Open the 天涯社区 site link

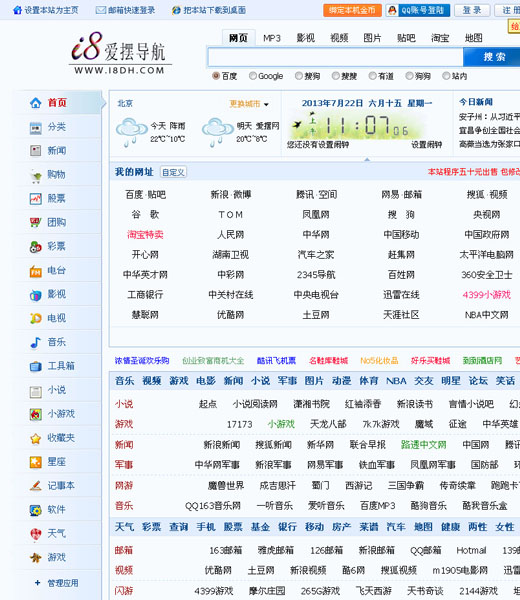pos(401,315)
